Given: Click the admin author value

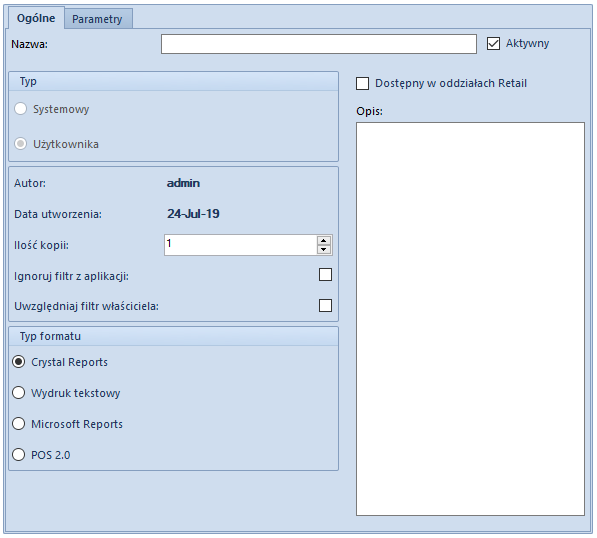Looking at the screenshot, I should [x=183, y=183].
